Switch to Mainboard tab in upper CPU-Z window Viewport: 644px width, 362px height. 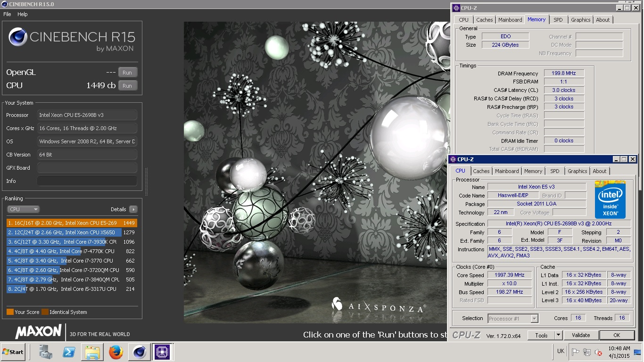pos(510,20)
